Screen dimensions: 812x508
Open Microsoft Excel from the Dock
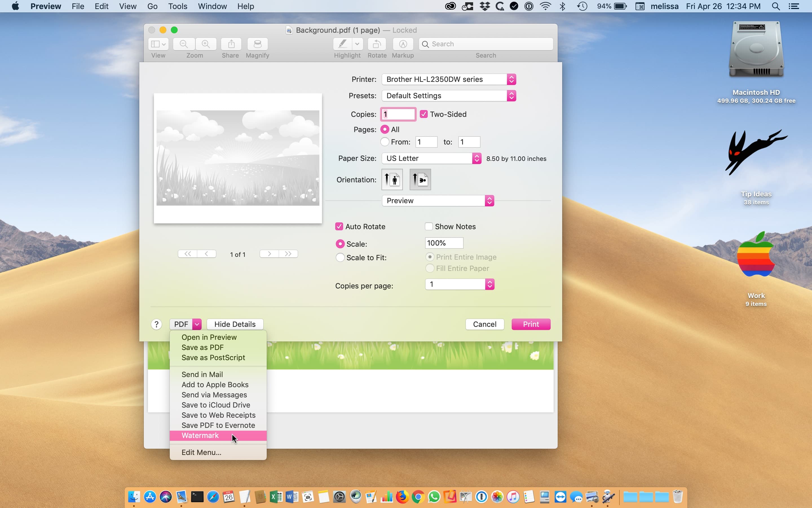pyautogui.click(x=276, y=497)
